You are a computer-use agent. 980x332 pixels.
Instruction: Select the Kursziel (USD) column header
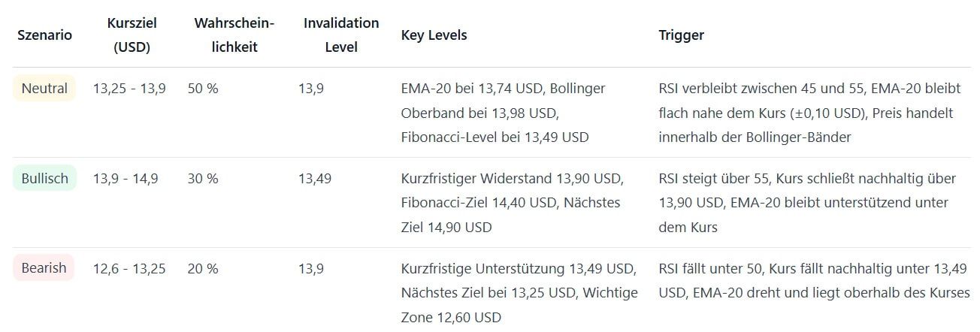132,35
